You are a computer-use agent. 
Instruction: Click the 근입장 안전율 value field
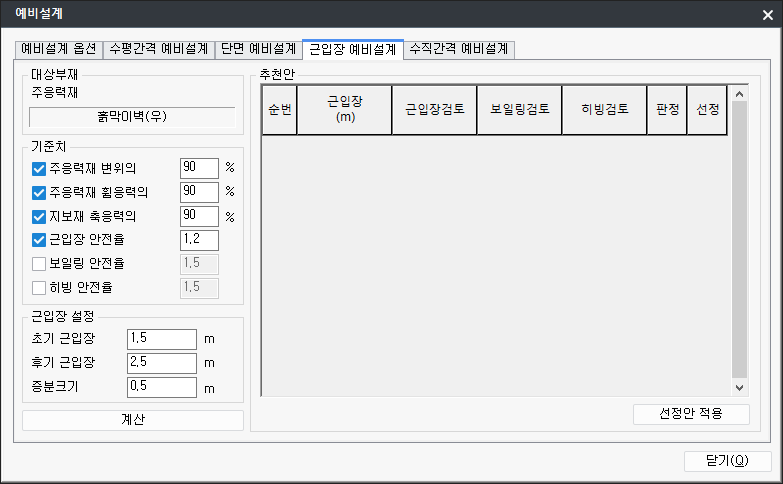tap(198, 240)
